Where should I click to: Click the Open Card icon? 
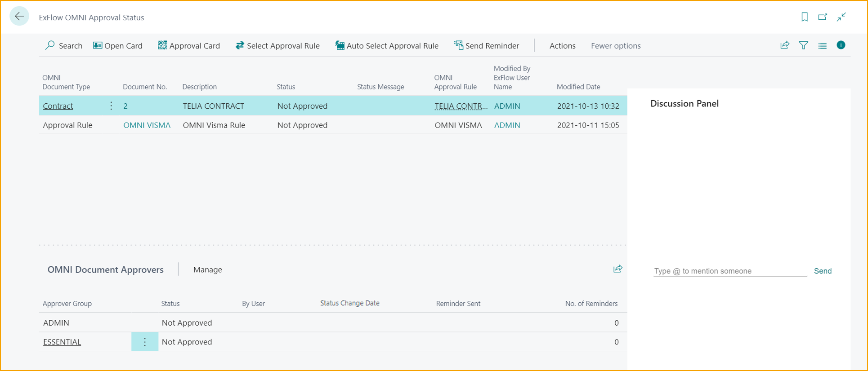coord(98,45)
